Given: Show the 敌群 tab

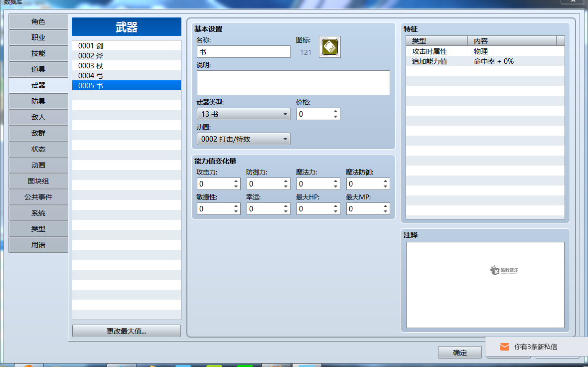Looking at the screenshot, I should pyautogui.click(x=38, y=133).
